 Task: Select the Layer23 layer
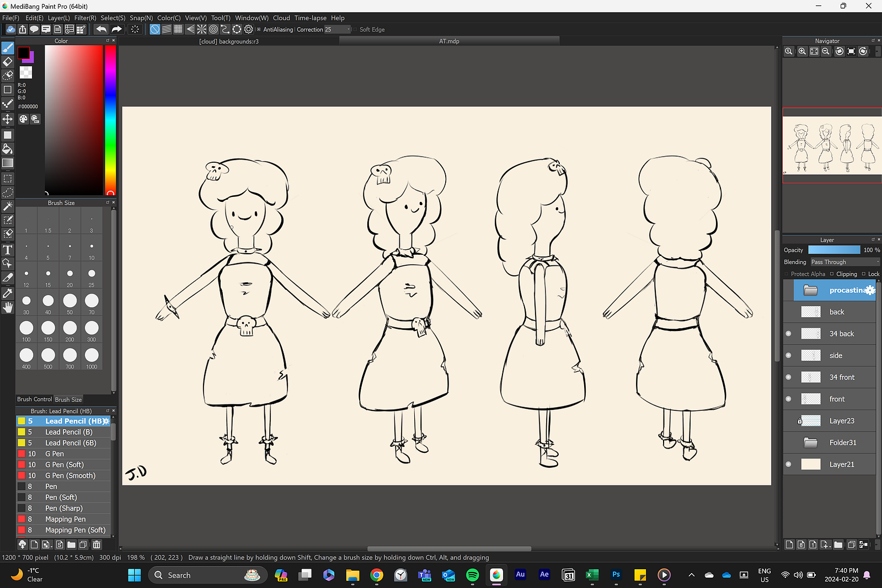[829, 421]
